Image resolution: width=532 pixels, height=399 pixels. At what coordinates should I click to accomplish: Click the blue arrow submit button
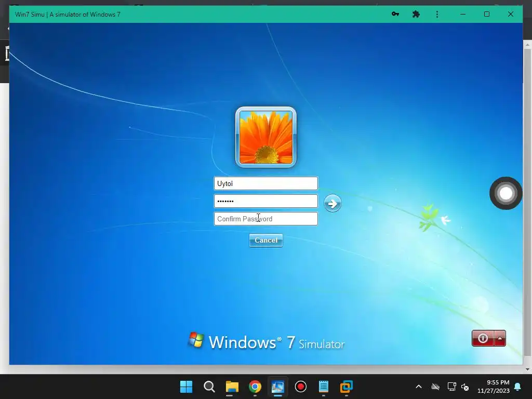coord(332,204)
